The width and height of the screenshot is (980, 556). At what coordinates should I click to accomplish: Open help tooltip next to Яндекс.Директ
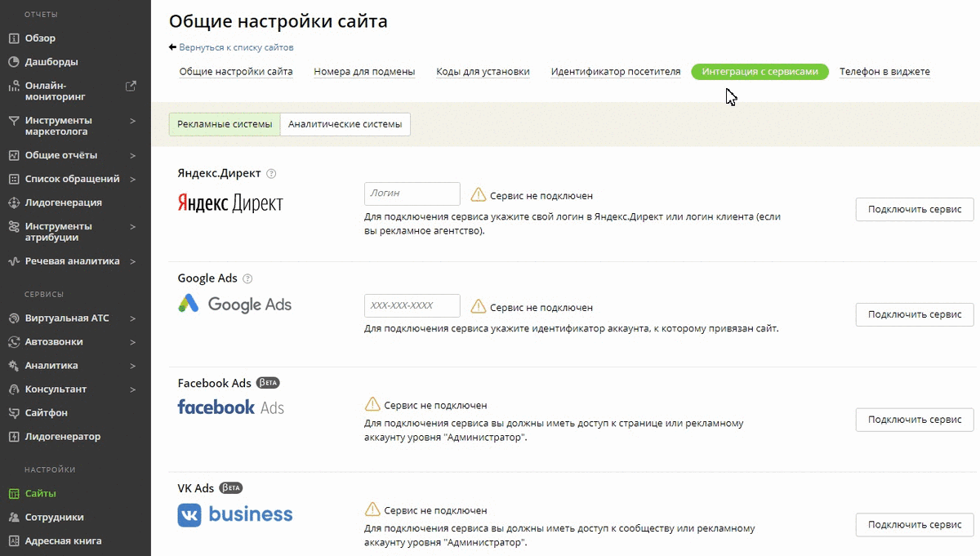point(272,174)
